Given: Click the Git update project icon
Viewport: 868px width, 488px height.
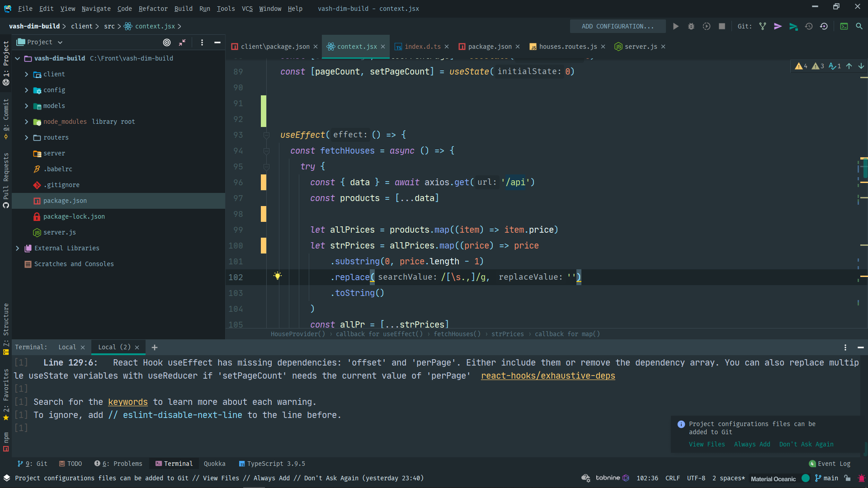Looking at the screenshot, I should (763, 26).
